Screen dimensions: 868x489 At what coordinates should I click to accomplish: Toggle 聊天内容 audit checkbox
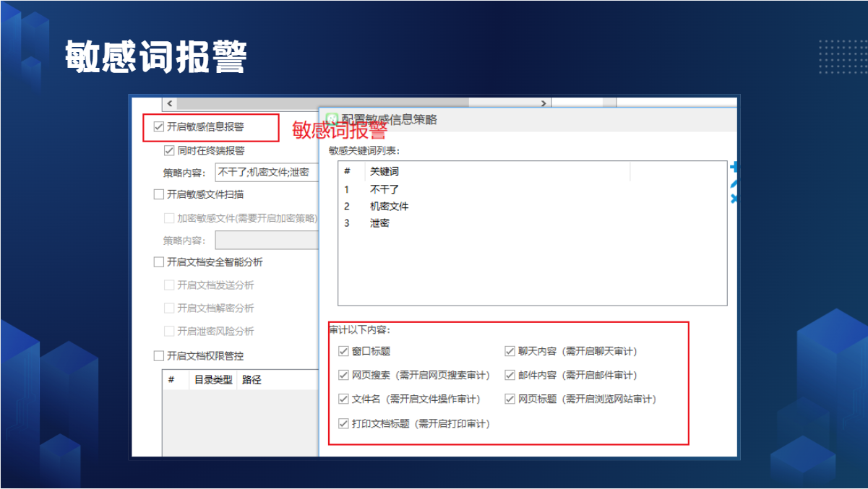click(x=510, y=352)
